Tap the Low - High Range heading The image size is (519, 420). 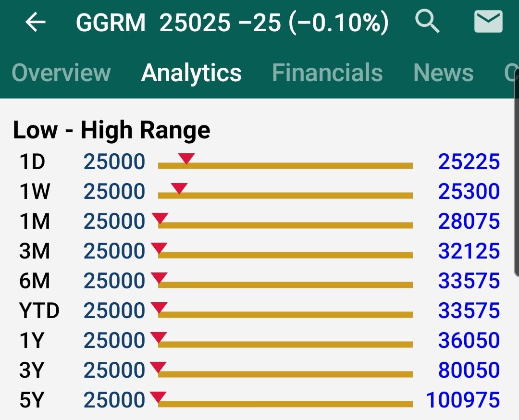point(111,130)
